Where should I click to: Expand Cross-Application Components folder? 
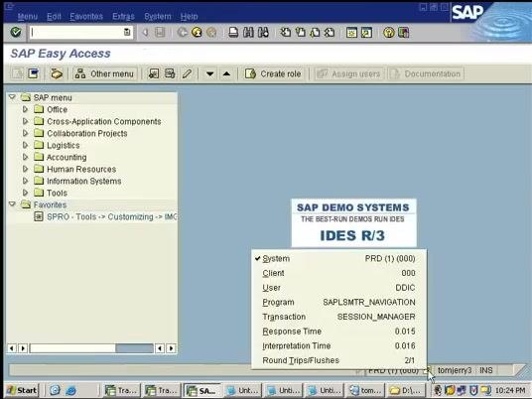tap(25, 121)
